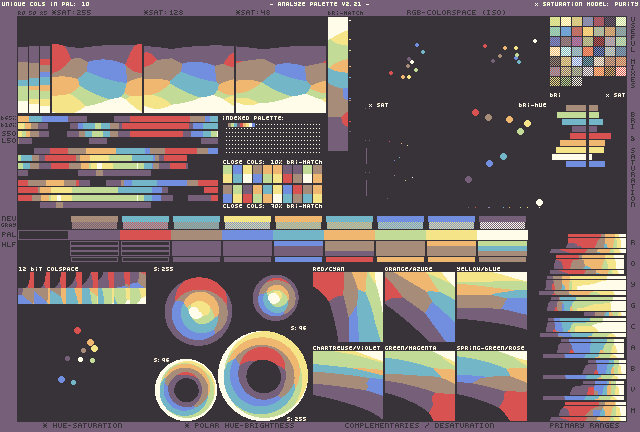Click the 'PRIMARY RANGES' footer label
The height and width of the screenshot is (432, 640).
coord(584,425)
